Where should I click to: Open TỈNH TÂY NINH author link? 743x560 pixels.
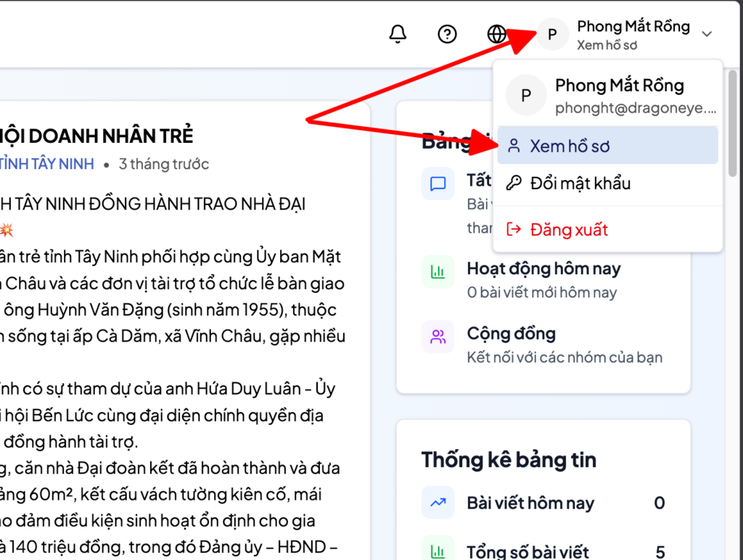(x=47, y=164)
